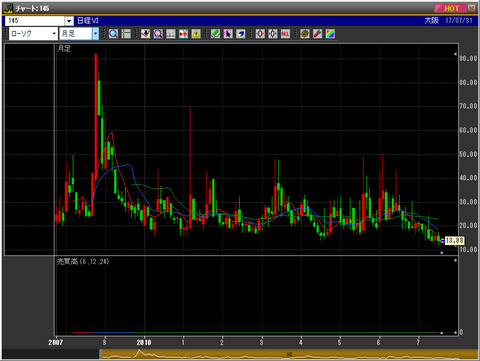Click the 2010 time axis marker
This screenshot has width=480, height=361.
coord(144,342)
